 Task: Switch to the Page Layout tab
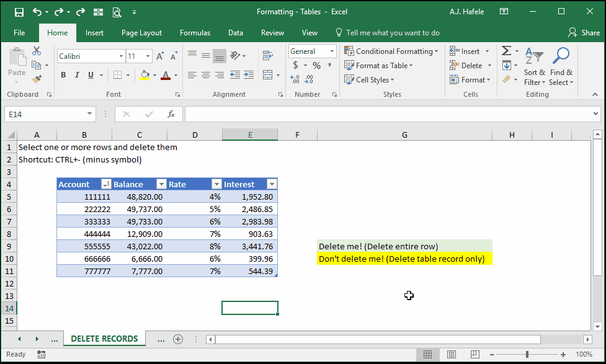[x=141, y=33]
